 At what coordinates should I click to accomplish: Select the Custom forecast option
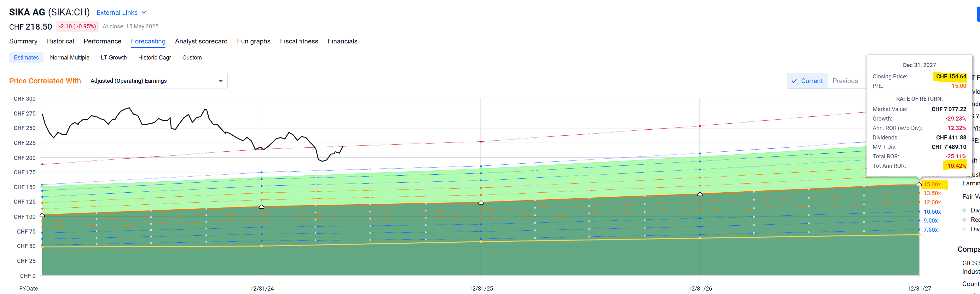tap(192, 57)
